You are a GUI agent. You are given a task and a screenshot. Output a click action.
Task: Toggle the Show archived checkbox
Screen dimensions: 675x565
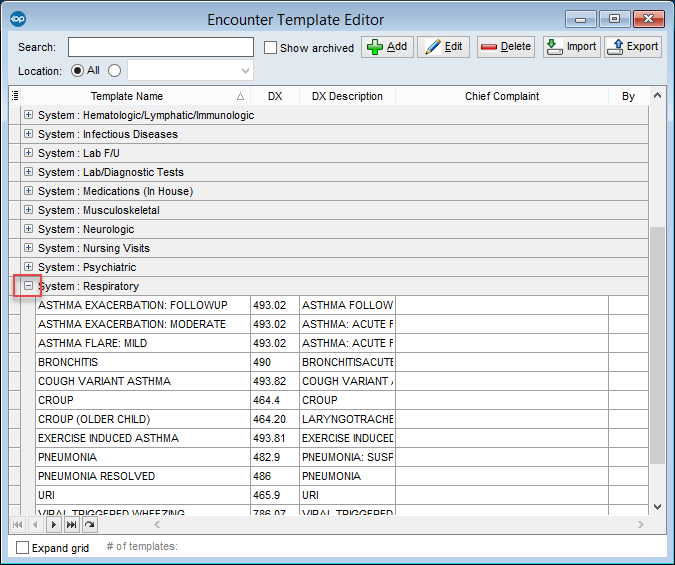(270, 47)
